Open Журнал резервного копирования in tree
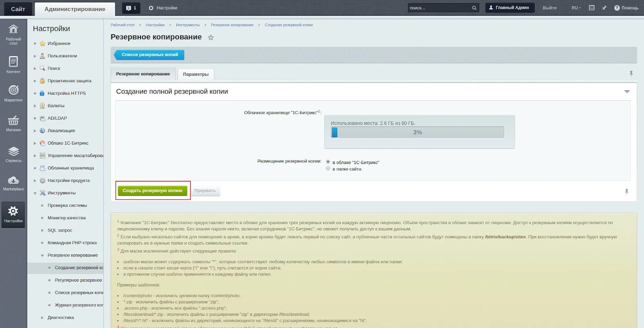 click(x=79, y=305)
